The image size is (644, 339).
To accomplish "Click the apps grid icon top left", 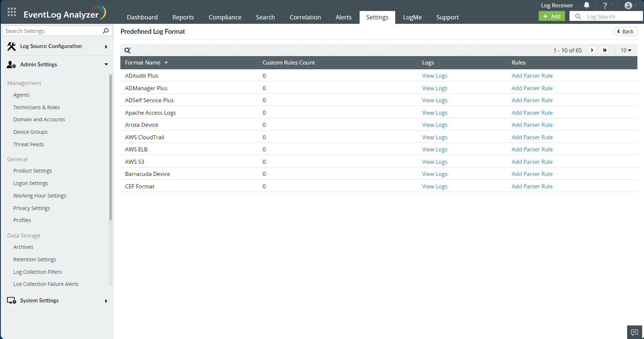I will (11, 11).
